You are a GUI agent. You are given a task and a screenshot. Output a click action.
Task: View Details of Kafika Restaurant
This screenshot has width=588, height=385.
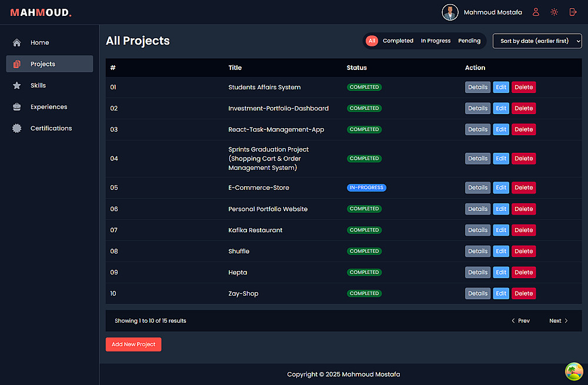(477, 230)
